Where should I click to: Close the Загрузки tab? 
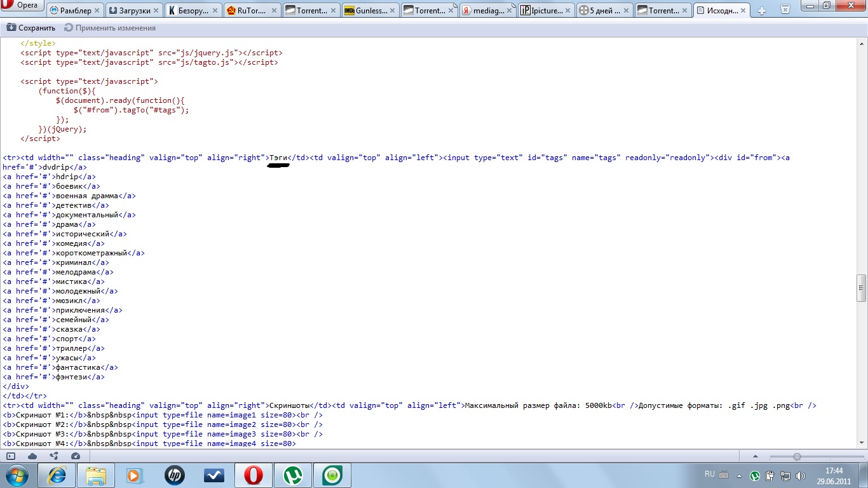coord(156,10)
